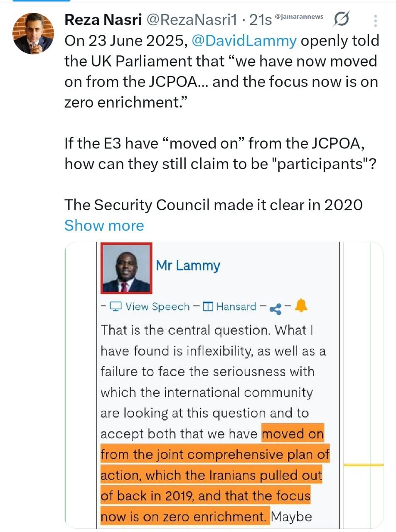396x532 pixels.
Task: Click the yellow marker line beside the speech
Action: point(363,465)
